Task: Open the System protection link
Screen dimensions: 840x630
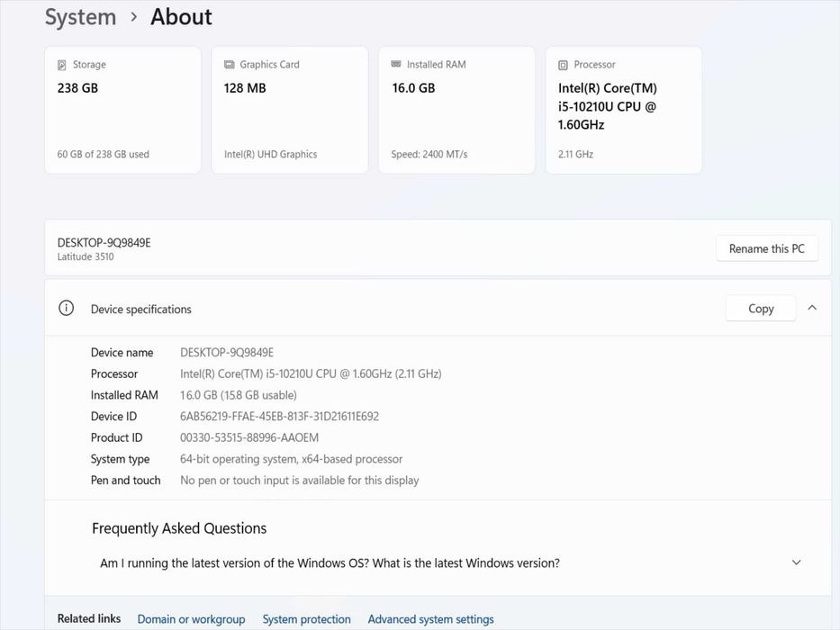Action: (306, 619)
